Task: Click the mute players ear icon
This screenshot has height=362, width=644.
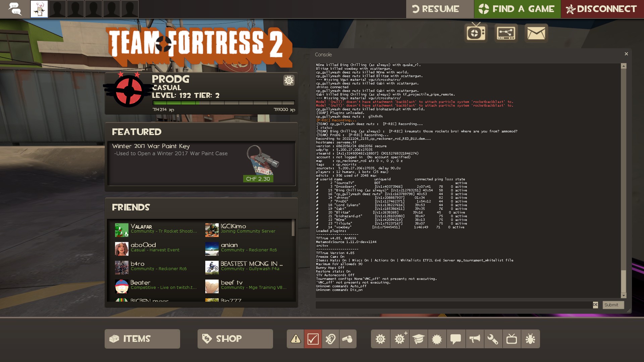Action: click(x=330, y=339)
